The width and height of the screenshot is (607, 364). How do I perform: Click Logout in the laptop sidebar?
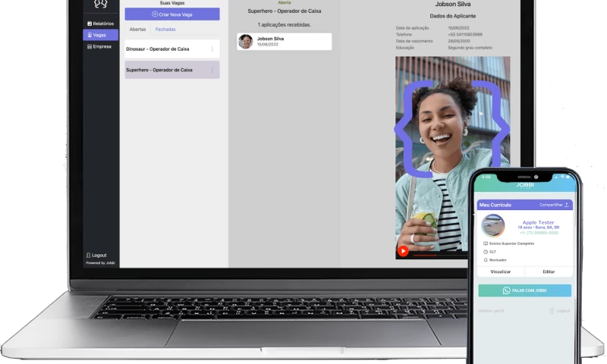[96, 255]
